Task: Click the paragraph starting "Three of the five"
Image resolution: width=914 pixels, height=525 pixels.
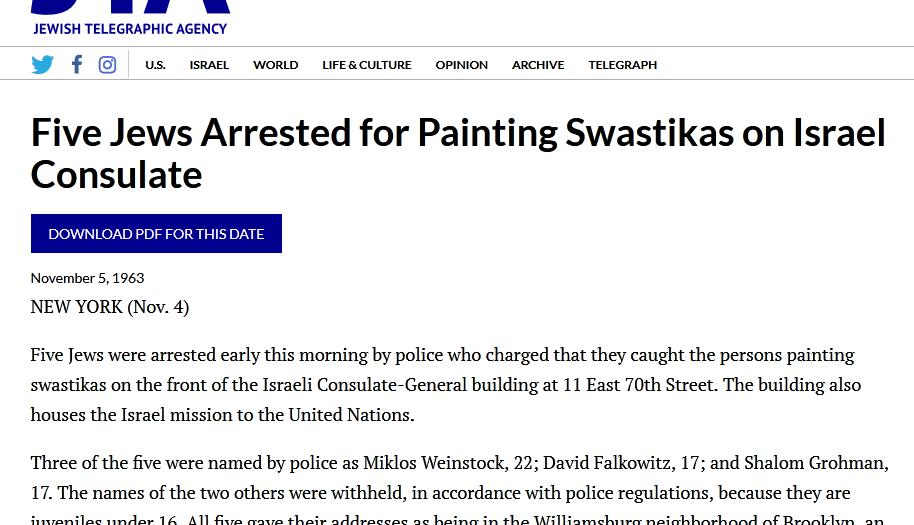Action: (445, 492)
